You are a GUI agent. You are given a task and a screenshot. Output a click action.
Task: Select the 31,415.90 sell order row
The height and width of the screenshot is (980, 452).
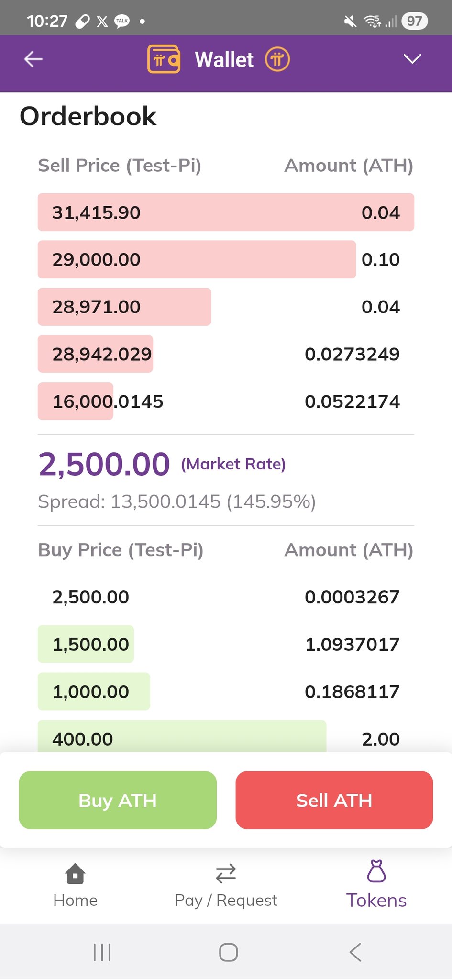tap(226, 212)
